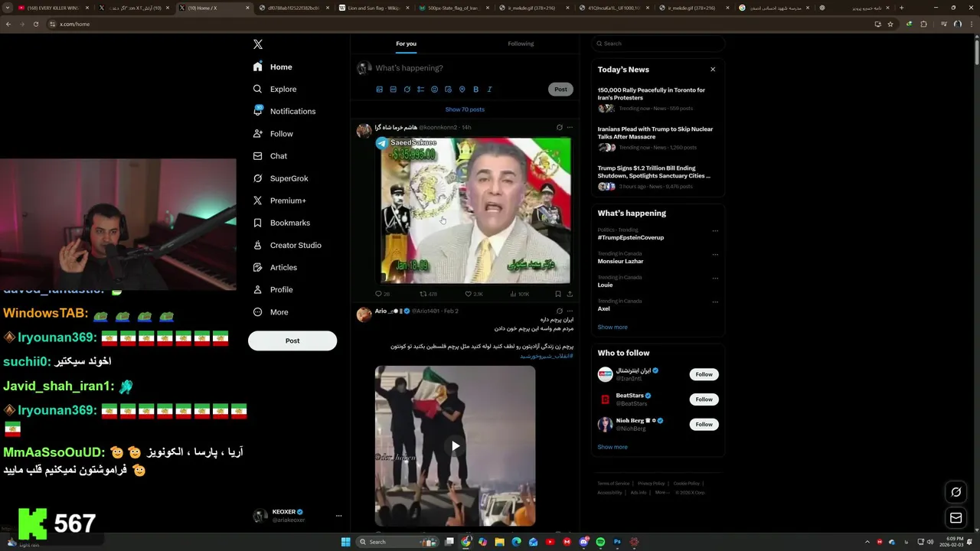The width and height of the screenshot is (980, 551).
Task: Open the Home item in the sidebar
Action: pyautogui.click(x=273, y=67)
